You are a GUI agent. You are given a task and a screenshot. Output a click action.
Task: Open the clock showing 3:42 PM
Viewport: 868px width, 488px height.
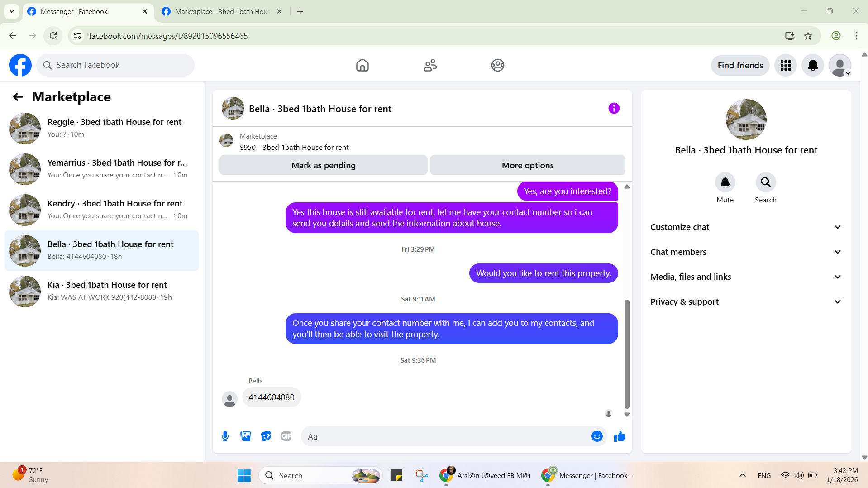click(842, 475)
